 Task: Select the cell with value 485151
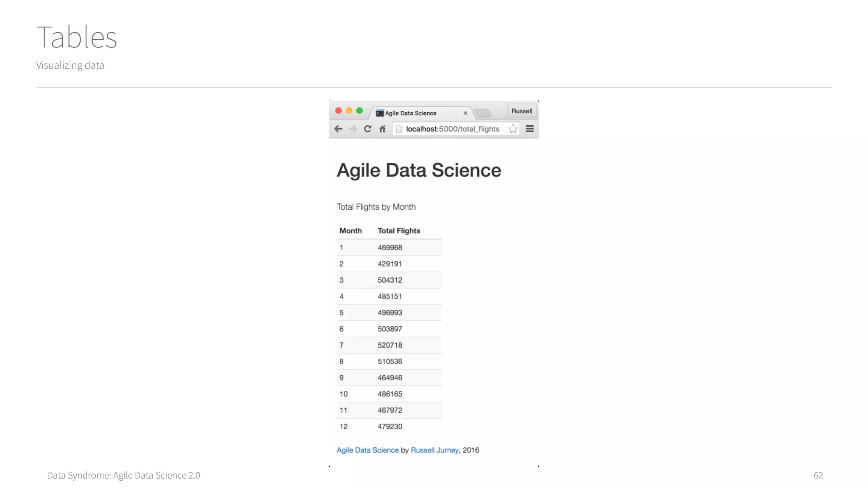point(389,297)
